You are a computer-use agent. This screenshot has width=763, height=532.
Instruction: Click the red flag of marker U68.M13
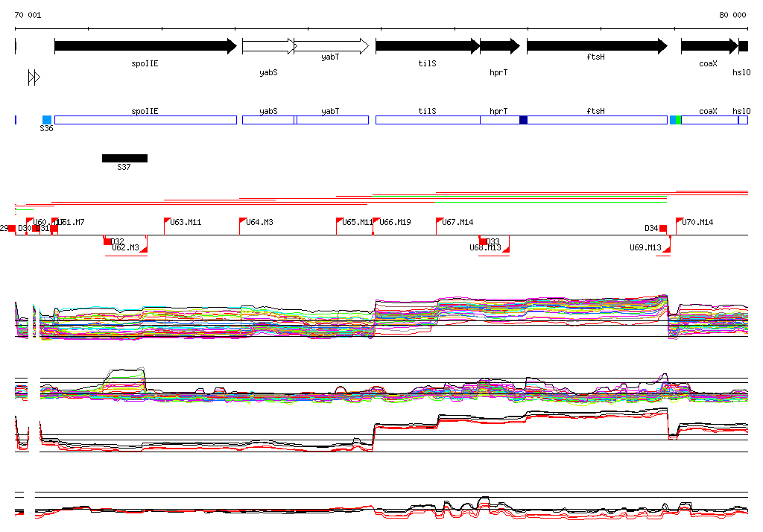click(x=506, y=249)
